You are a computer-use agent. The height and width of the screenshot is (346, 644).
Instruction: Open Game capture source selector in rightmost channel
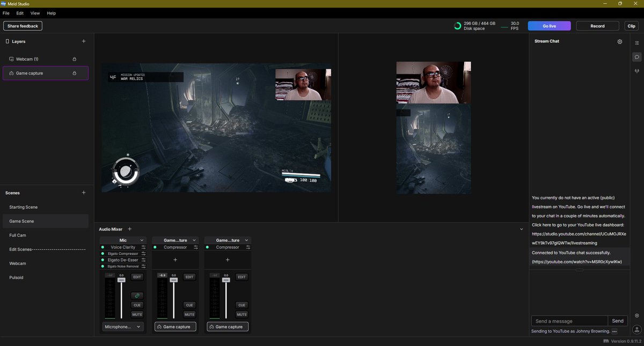coord(228,327)
